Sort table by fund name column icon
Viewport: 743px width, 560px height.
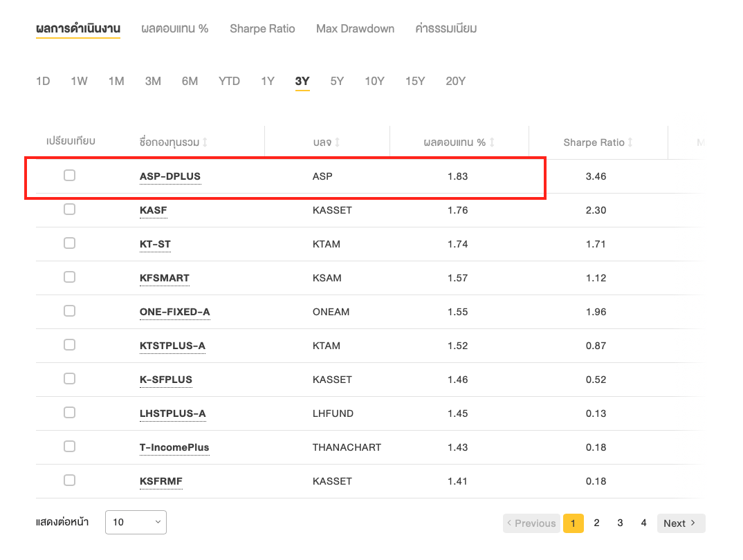coord(205,142)
